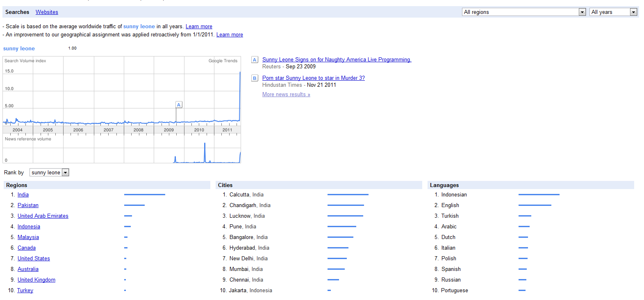The width and height of the screenshot is (644, 300).
Task: Open the Malaysia region link
Action: (x=28, y=237)
